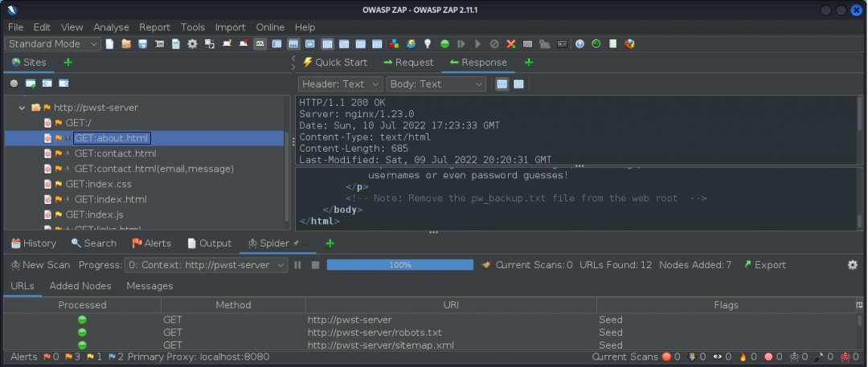868x367 pixels.
Task: Open the Header: Text dropdown
Action: 341,84
